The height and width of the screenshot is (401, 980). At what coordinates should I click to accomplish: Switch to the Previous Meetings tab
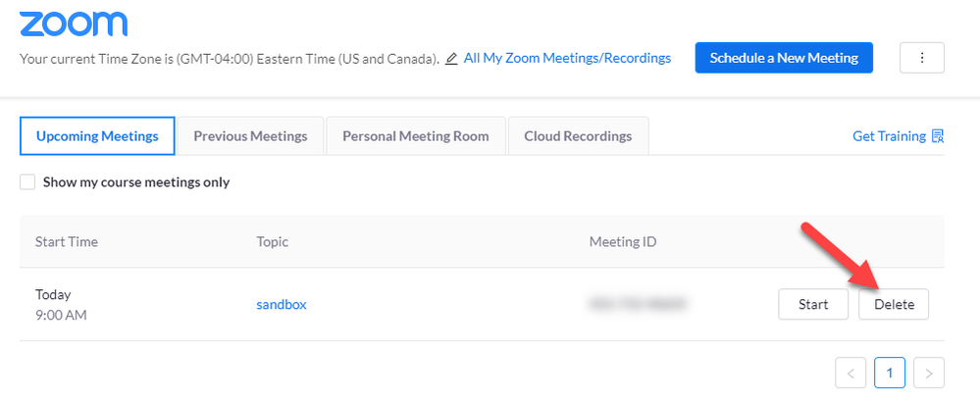(x=250, y=136)
